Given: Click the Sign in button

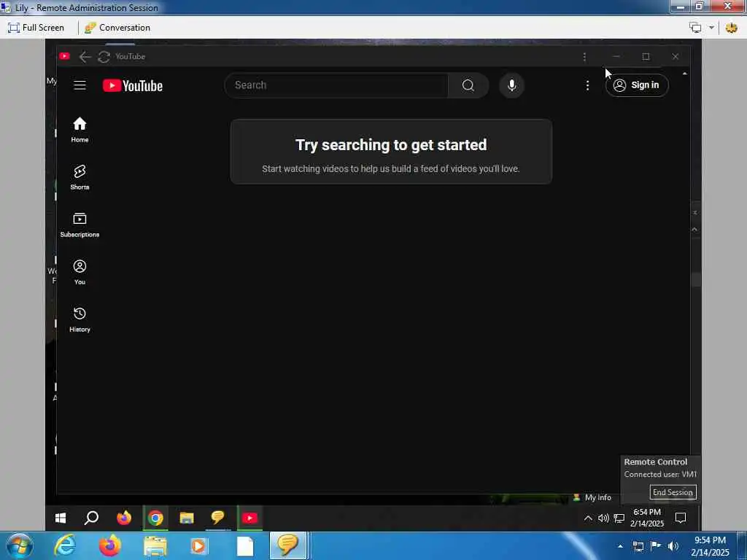Looking at the screenshot, I should (637, 85).
